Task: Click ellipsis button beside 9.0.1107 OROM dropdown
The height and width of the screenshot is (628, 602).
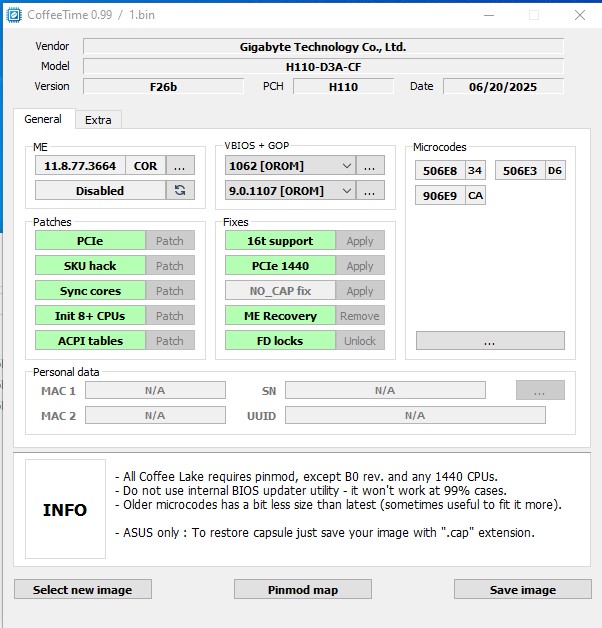Action: [x=370, y=190]
